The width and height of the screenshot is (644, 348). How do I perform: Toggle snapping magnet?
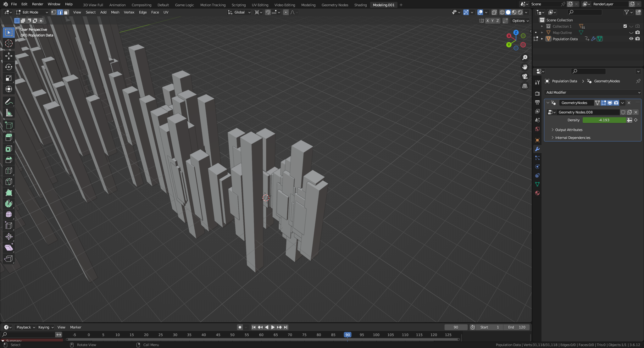[268, 12]
